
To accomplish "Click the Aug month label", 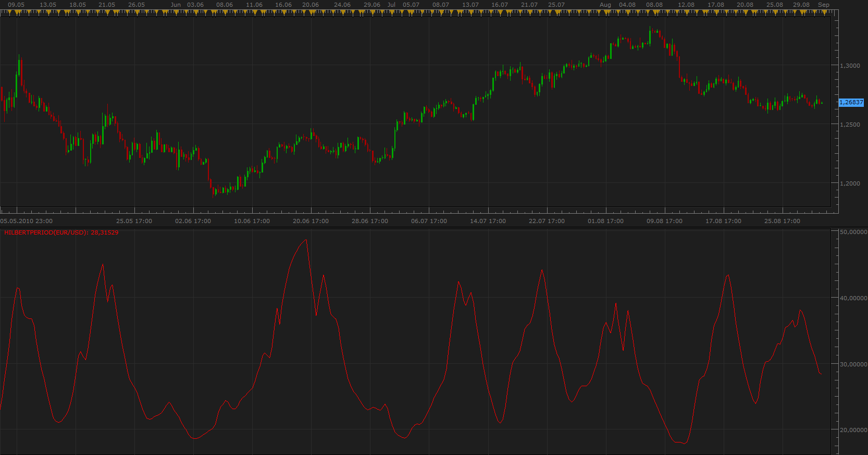I will click(x=605, y=5).
